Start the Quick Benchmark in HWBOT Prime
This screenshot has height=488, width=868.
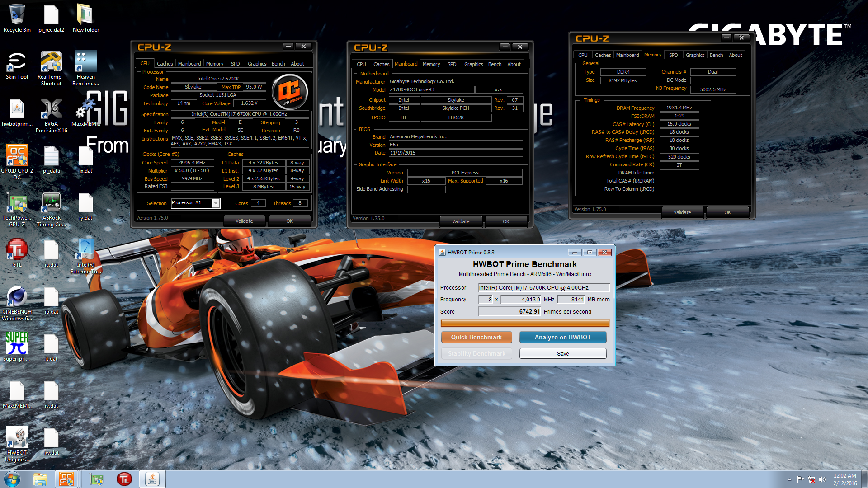point(476,337)
